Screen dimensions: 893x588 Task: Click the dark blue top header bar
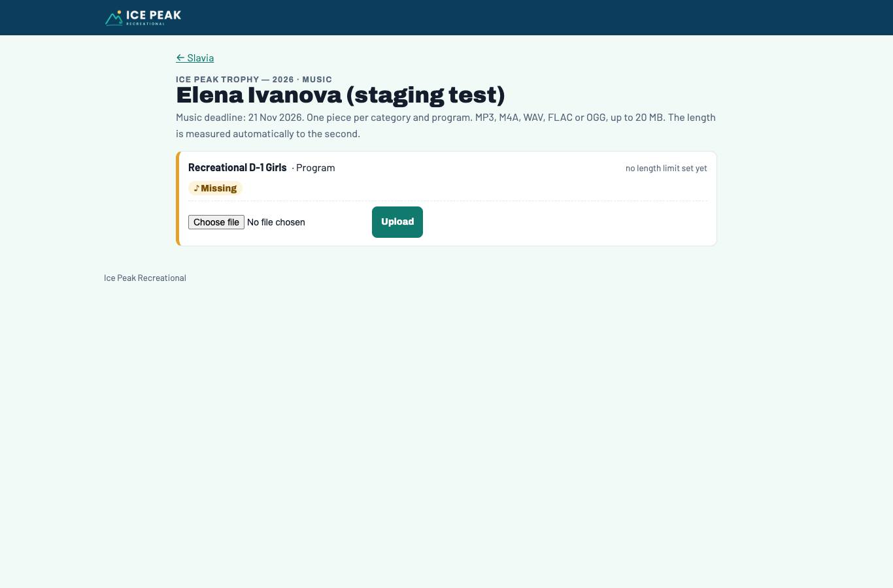pos(446,18)
